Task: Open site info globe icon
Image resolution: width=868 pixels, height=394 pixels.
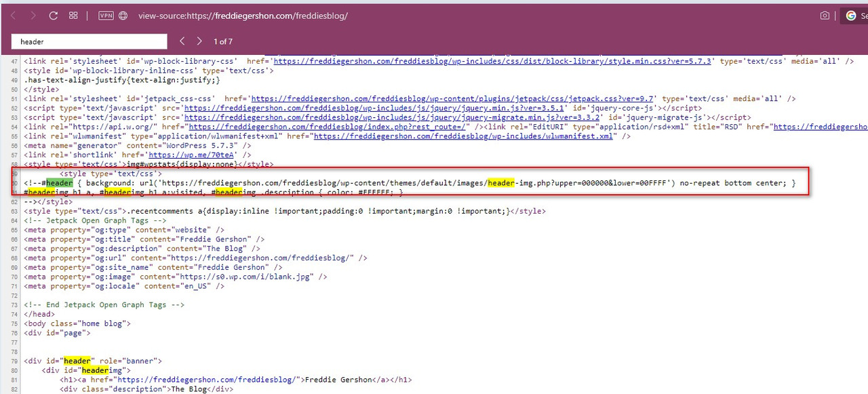Action: [x=123, y=16]
